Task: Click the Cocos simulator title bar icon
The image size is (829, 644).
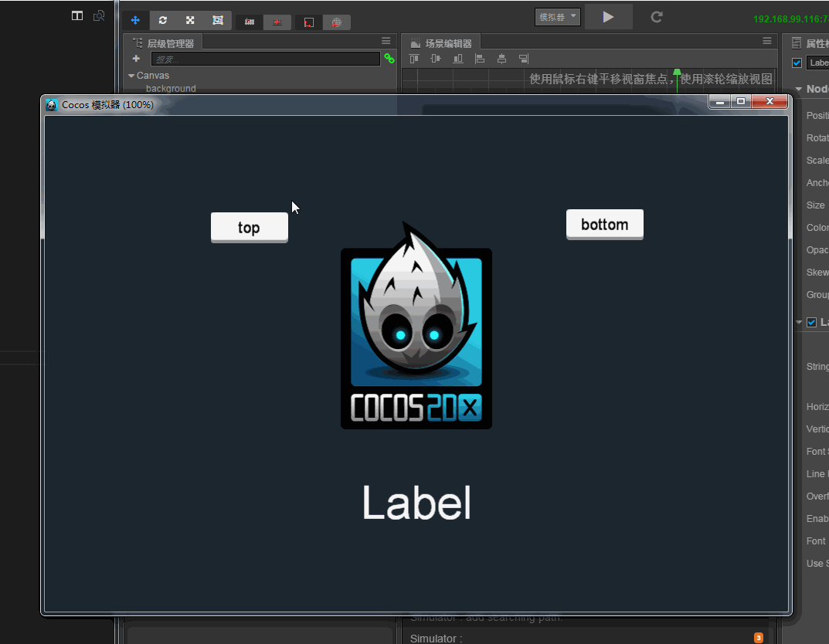Action: coord(51,104)
